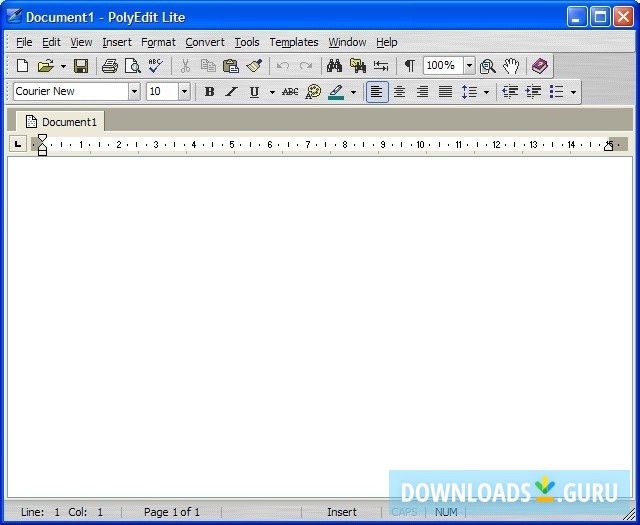Open the help book icon
The image size is (640, 525).
(x=540, y=66)
